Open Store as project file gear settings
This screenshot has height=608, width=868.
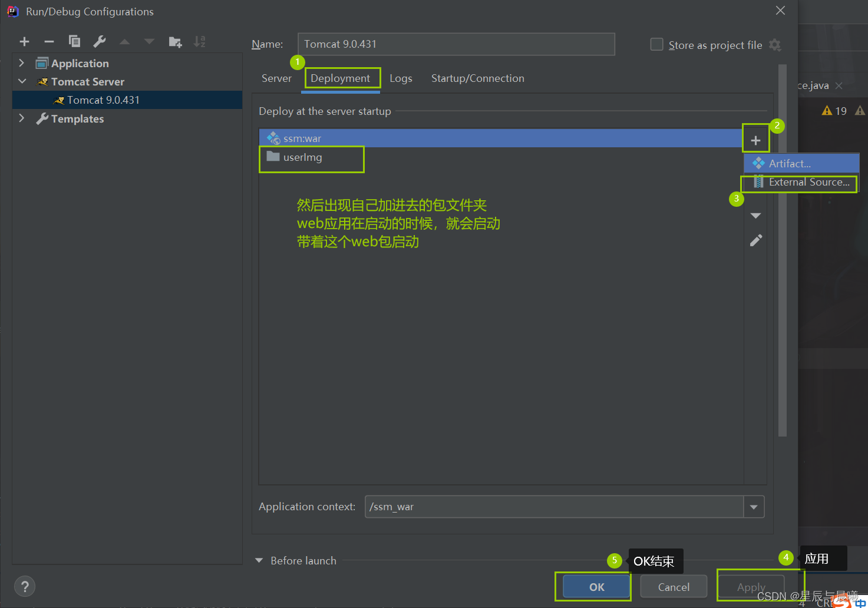tap(775, 45)
